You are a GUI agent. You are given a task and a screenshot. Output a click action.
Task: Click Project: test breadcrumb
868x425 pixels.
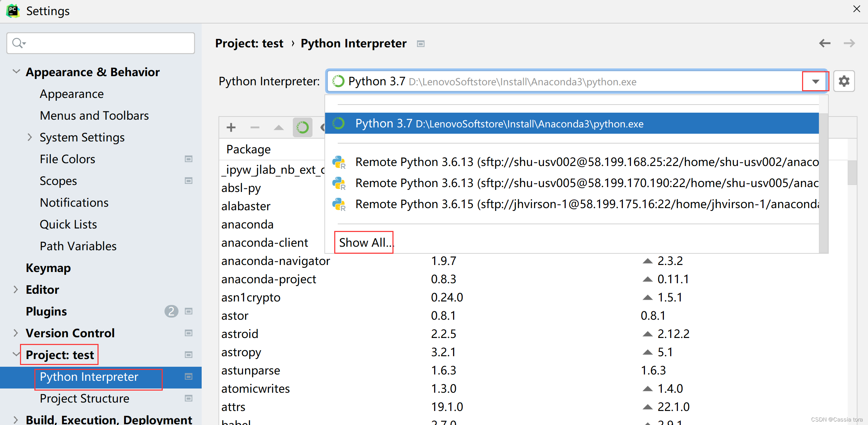[x=249, y=43]
